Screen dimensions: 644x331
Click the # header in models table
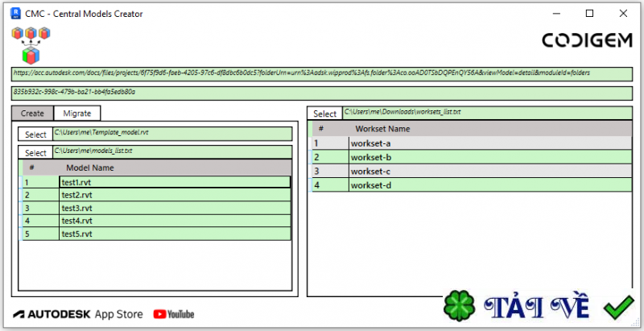(31, 168)
